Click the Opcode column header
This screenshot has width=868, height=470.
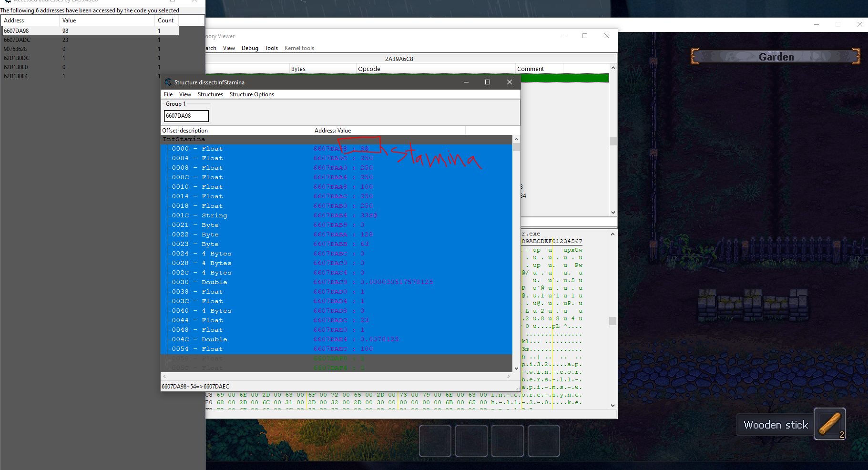(x=369, y=69)
